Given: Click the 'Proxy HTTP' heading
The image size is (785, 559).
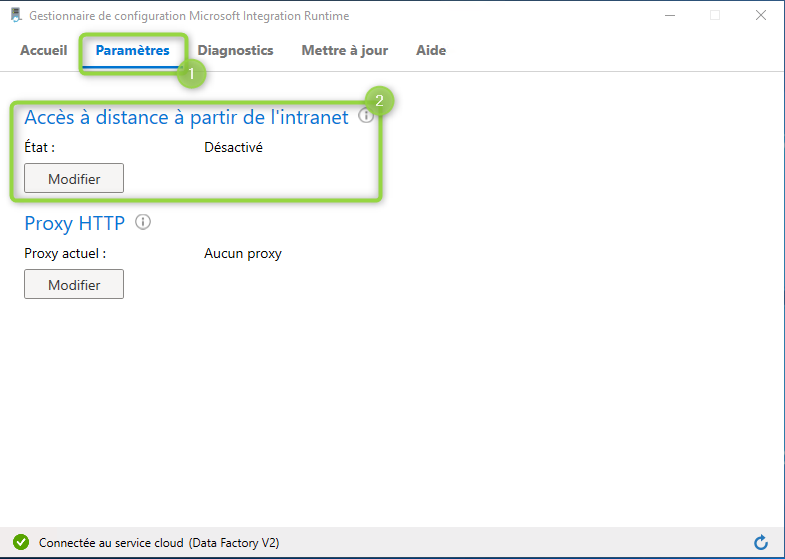Looking at the screenshot, I should pos(75,223).
